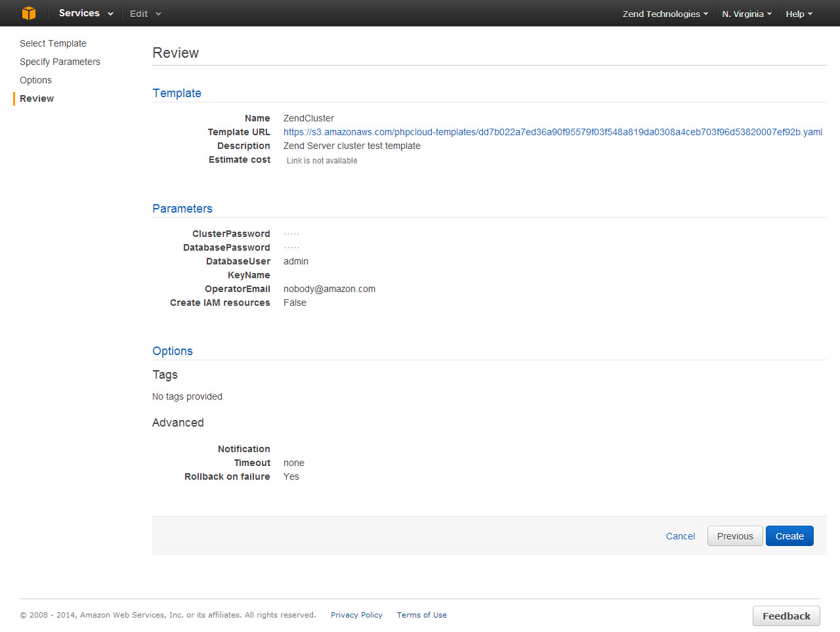Click the Template section heading
The height and width of the screenshot is (632, 840).
point(177,93)
